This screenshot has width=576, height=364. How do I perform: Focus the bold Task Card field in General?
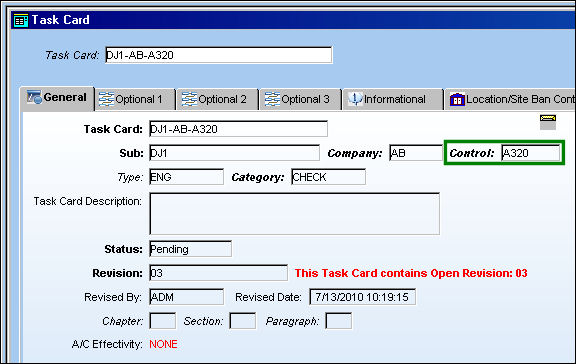click(238, 129)
